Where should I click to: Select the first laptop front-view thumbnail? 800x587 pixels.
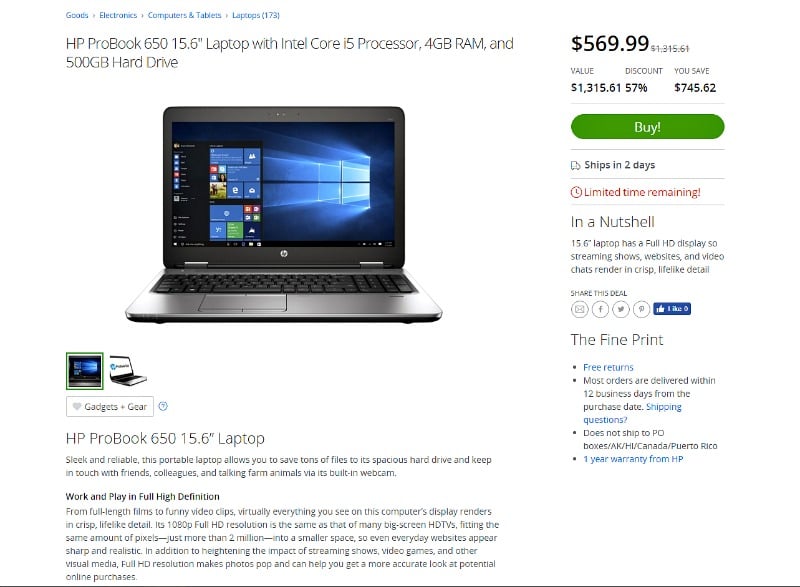pos(85,371)
